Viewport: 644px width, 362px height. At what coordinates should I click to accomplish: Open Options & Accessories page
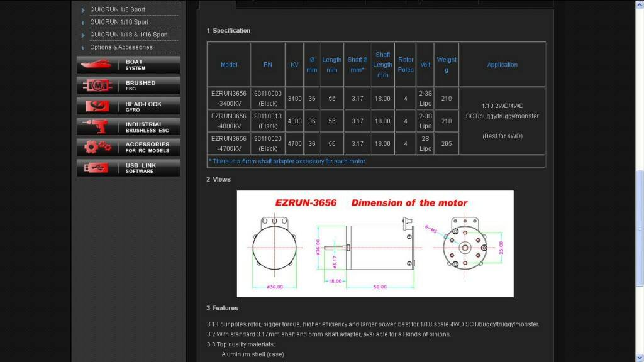pos(121,47)
